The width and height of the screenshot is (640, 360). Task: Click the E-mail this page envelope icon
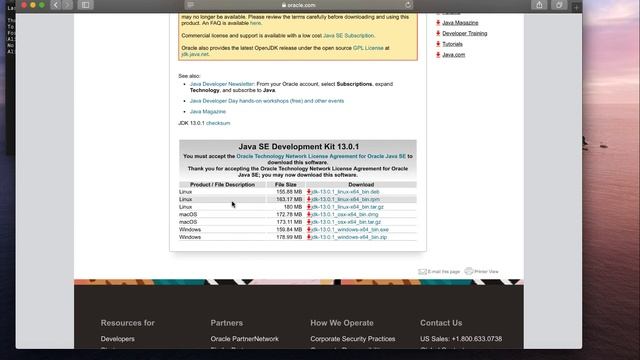(422, 272)
